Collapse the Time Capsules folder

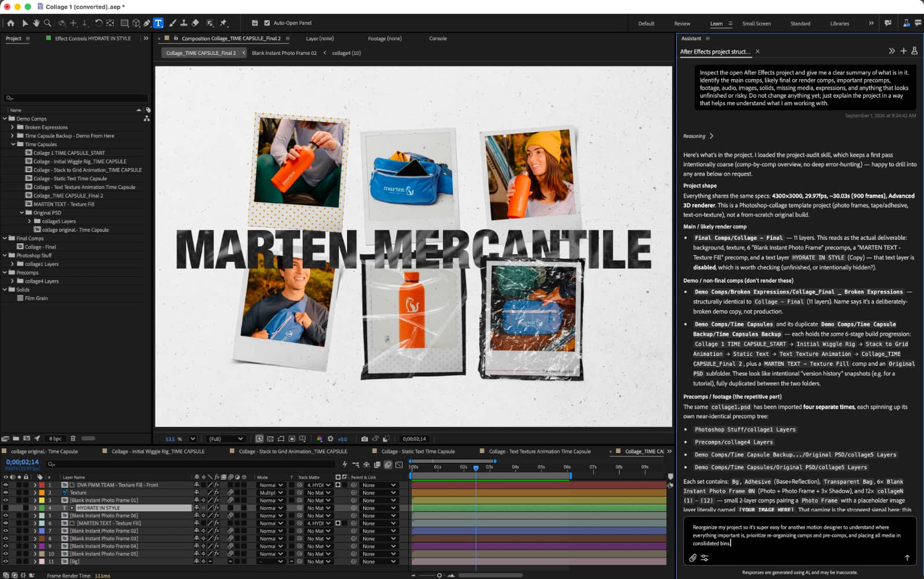[x=13, y=144]
